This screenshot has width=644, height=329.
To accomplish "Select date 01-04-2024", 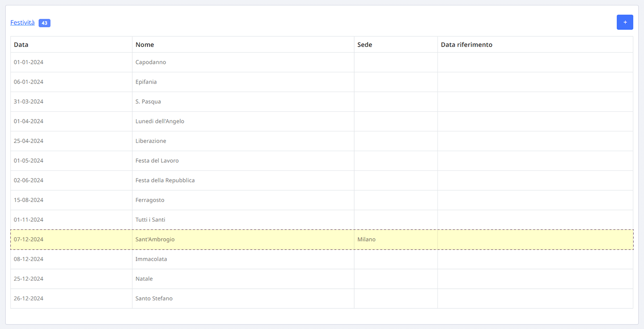I will tap(29, 121).
